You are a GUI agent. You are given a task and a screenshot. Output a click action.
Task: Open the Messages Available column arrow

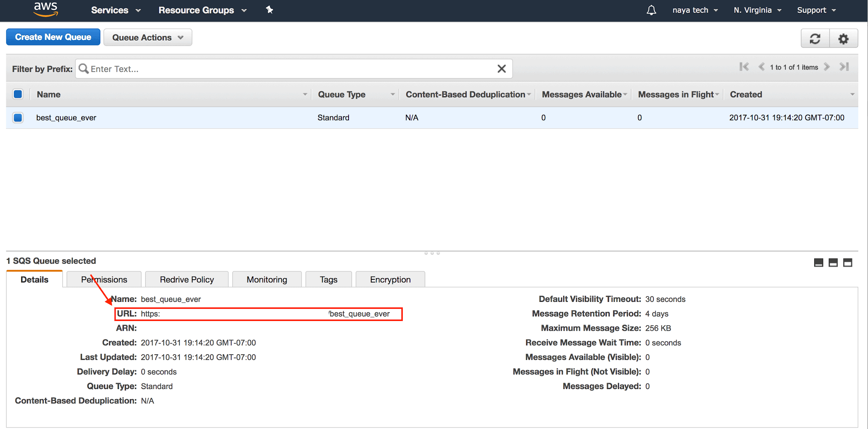point(625,94)
